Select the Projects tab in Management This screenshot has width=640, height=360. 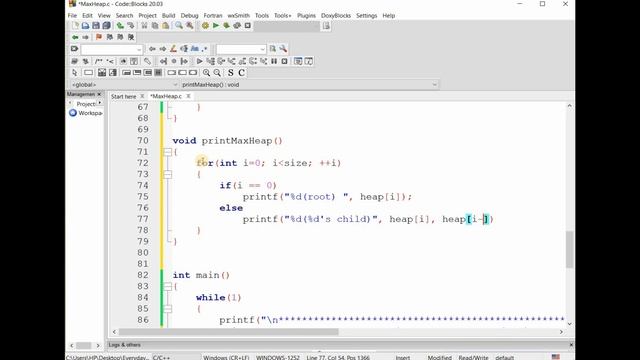[86, 104]
